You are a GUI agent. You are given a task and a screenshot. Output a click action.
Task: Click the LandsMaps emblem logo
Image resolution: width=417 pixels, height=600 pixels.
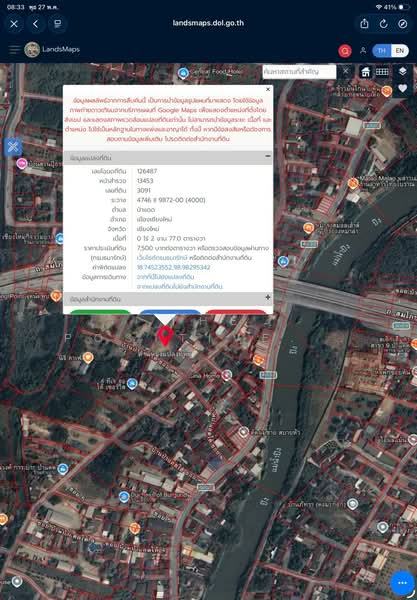pyautogui.click(x=32, y=50)
